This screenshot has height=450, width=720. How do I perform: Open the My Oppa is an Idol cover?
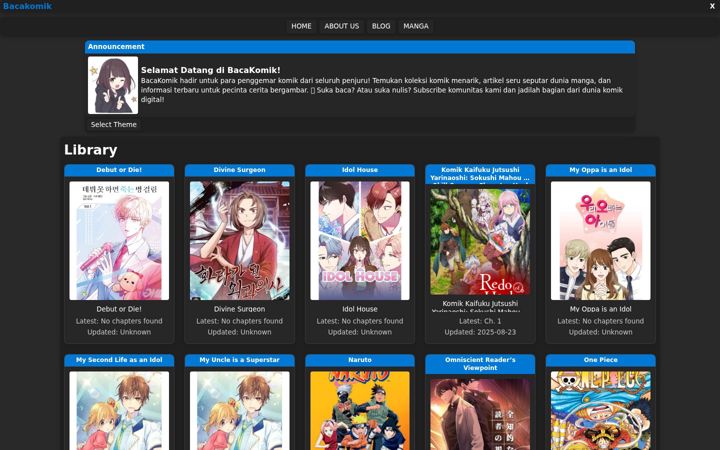[x=601, y=241]
